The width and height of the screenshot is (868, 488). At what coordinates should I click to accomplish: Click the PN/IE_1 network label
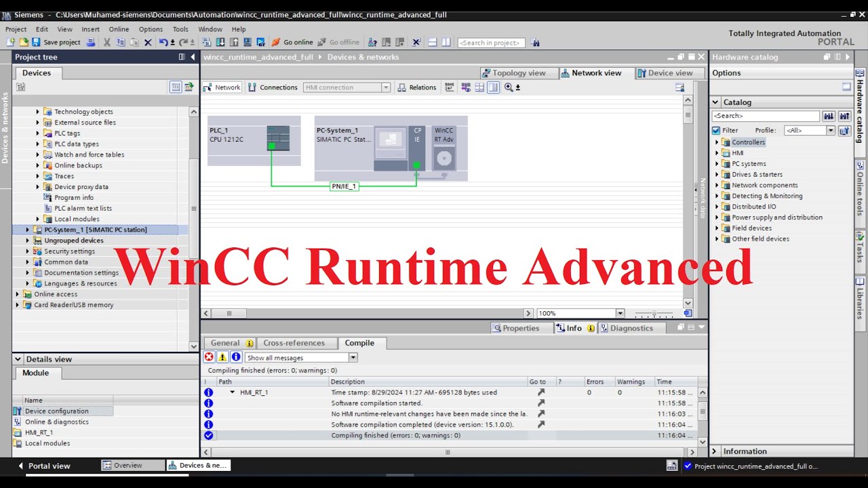pyautogui.click(x=344, y=186)
